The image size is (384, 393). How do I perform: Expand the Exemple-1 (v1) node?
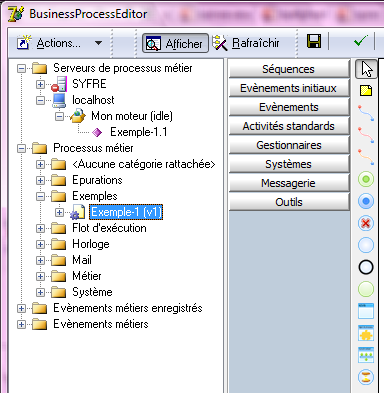click(59, 212)
